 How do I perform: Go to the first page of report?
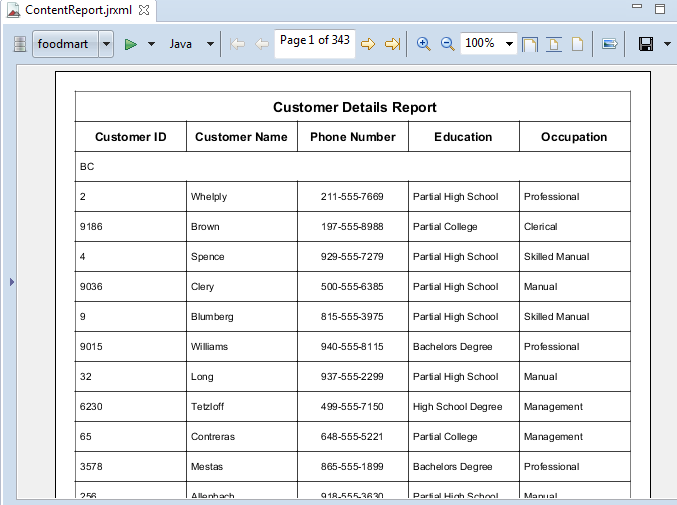pos(237,44)
